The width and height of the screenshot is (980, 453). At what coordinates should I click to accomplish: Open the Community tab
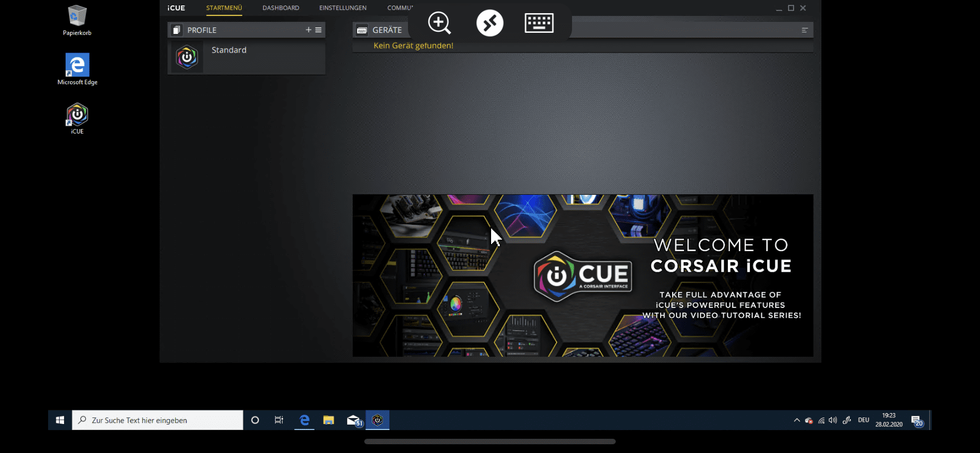pos(400,8)
